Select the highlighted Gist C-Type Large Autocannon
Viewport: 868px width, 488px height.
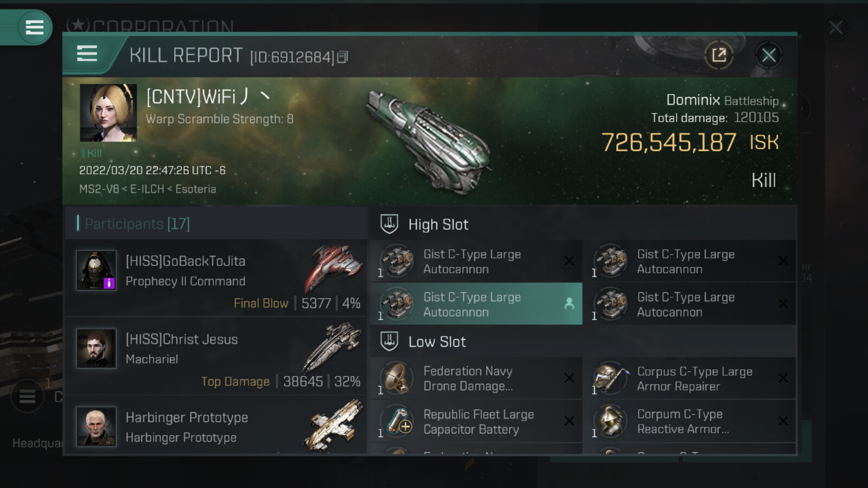(476, 304)
